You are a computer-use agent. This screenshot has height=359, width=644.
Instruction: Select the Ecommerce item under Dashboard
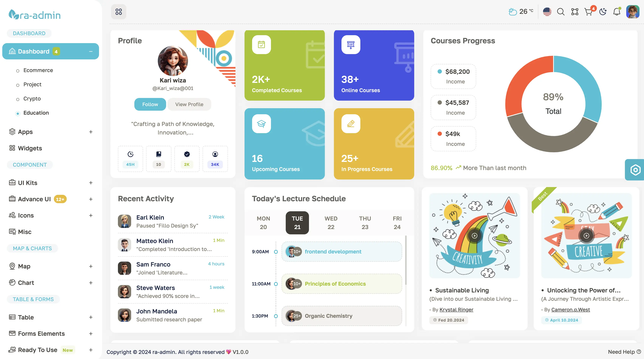point(38,70)
